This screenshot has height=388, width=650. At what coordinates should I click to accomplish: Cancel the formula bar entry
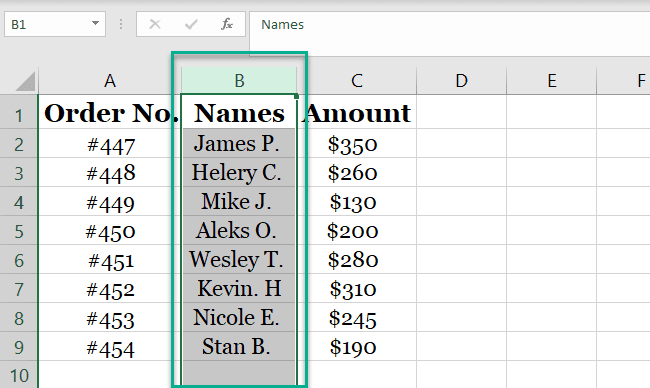pos(155,24)
